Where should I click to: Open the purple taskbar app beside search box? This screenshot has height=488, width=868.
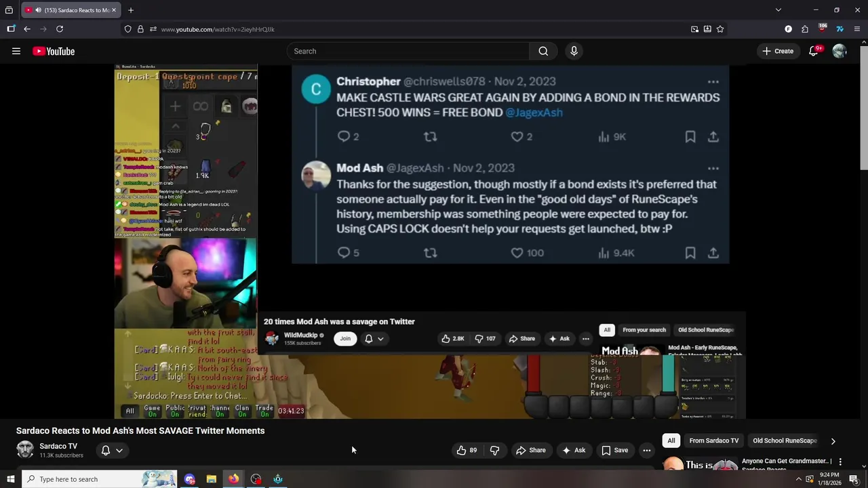pyautogui.click(x=189, y=479)
